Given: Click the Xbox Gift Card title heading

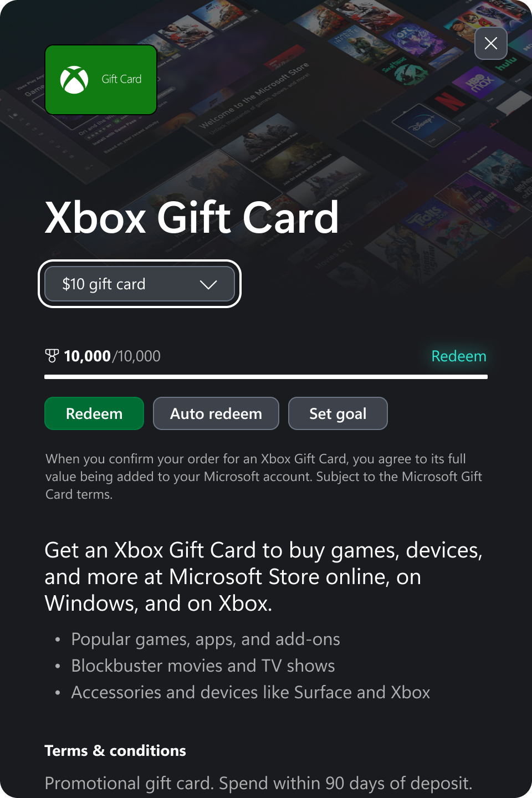Looking at the screenshot, I should 192,217.
